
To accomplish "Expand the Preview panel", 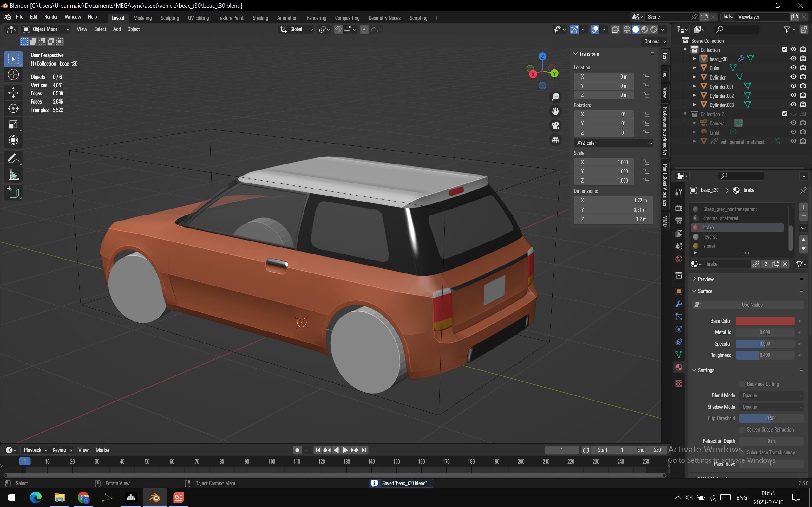I will 706,279.
